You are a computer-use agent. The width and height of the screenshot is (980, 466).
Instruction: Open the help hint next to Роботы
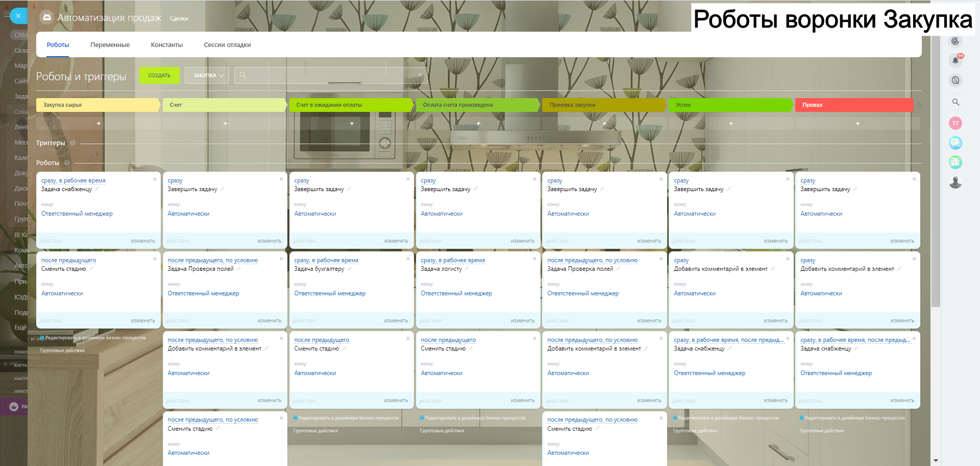(67, 163)
